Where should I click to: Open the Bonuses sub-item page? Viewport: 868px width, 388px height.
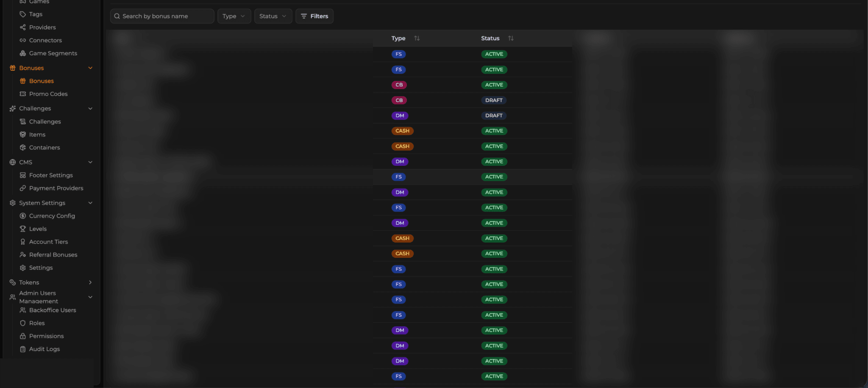42,81
